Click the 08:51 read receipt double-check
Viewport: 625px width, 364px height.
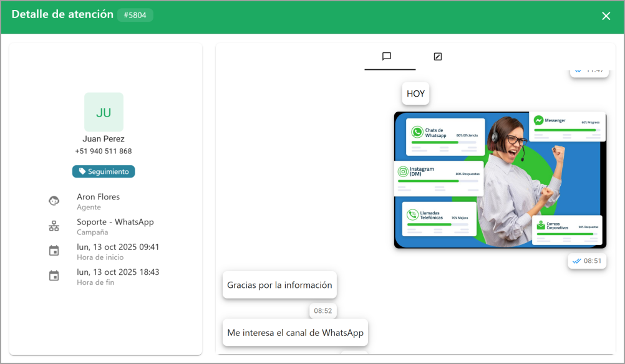pos(577,261)
